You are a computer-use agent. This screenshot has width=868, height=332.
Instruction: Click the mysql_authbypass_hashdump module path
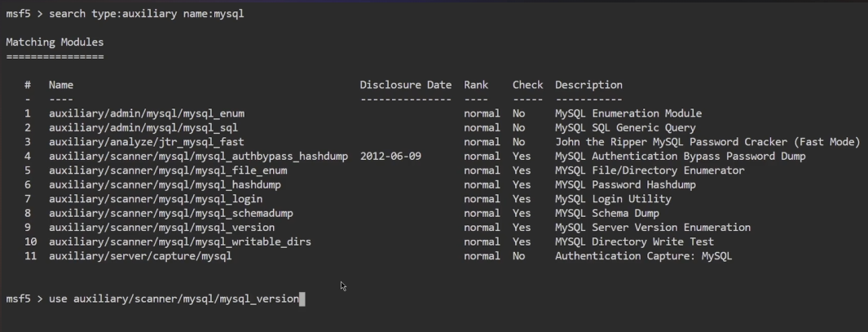click(198, 157)
